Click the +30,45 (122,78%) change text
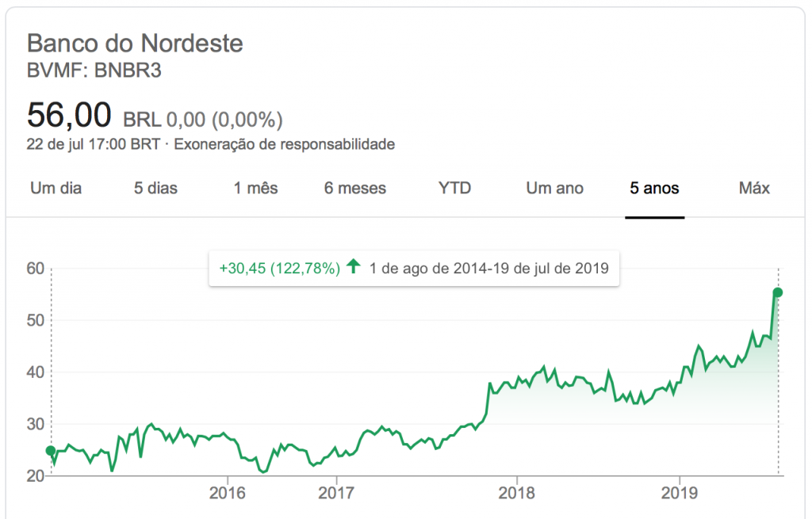This screenshot has width=812, height=519. click(279, 268)
